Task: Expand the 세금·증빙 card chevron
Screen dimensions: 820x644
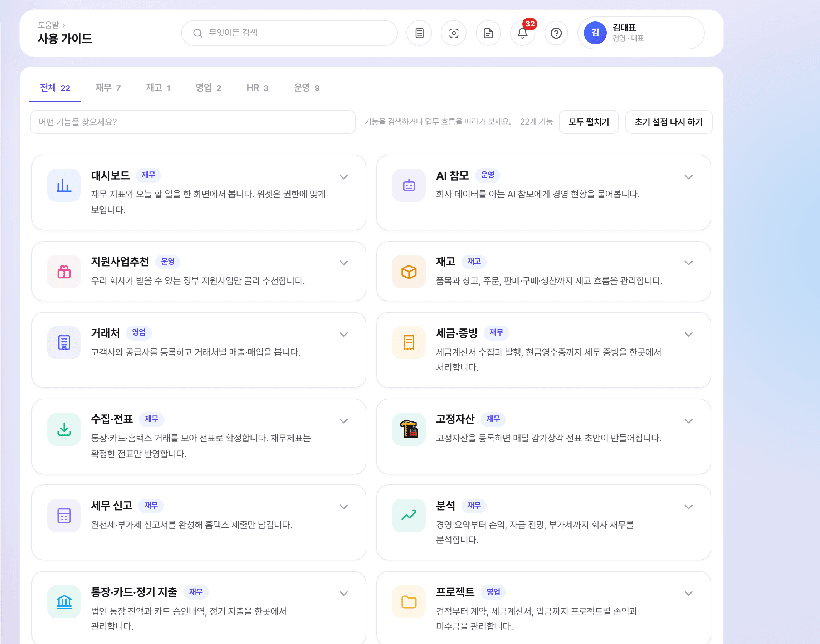Action: (x=688, y=335)
